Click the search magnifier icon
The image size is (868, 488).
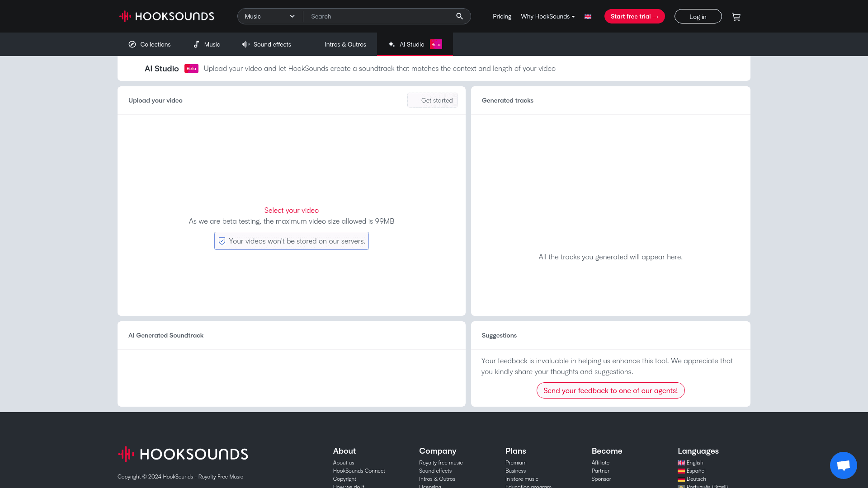click(459, 16)
